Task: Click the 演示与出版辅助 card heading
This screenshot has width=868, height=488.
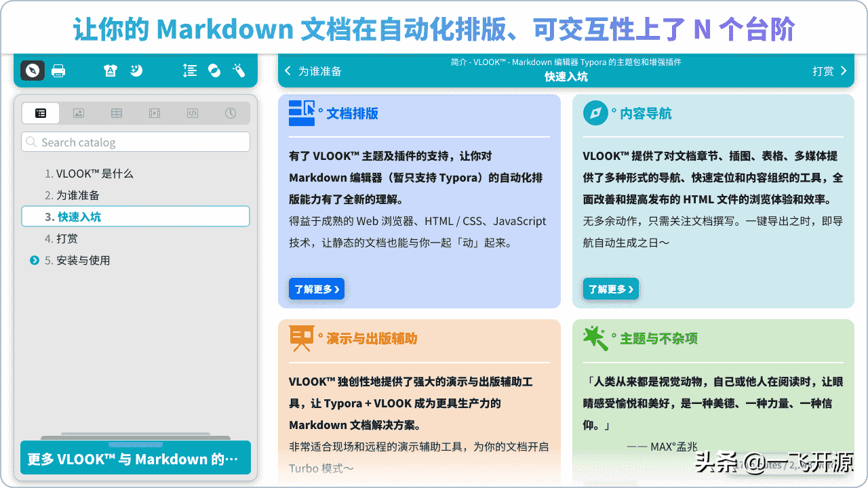Action: point(372,338)
